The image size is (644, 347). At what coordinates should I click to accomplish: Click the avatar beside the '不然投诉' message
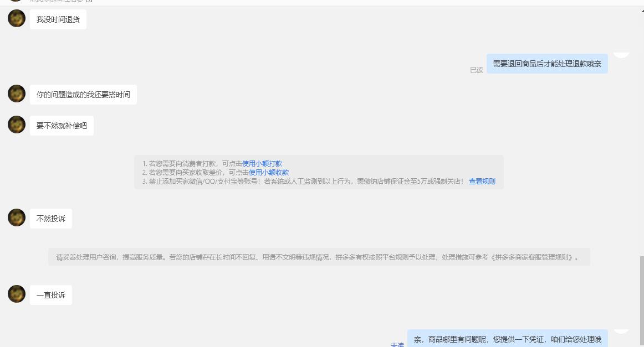[x=17, y=217]
